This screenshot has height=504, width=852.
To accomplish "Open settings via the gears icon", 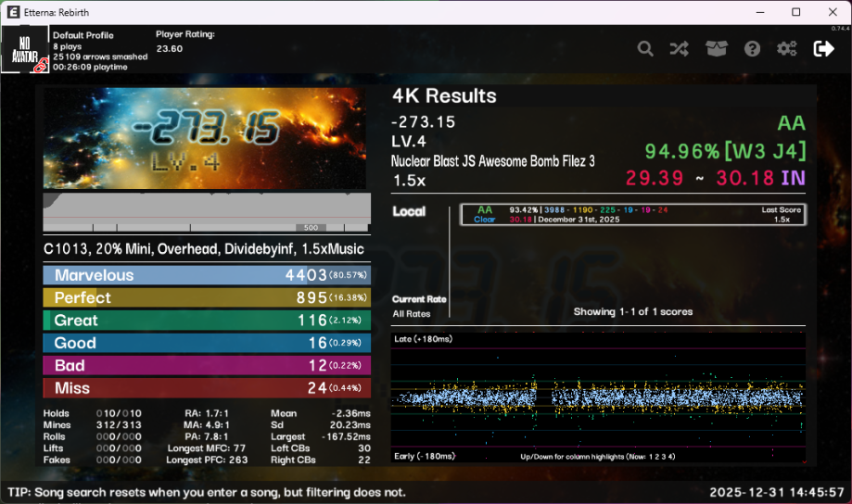I will click(x=787, y=49).
